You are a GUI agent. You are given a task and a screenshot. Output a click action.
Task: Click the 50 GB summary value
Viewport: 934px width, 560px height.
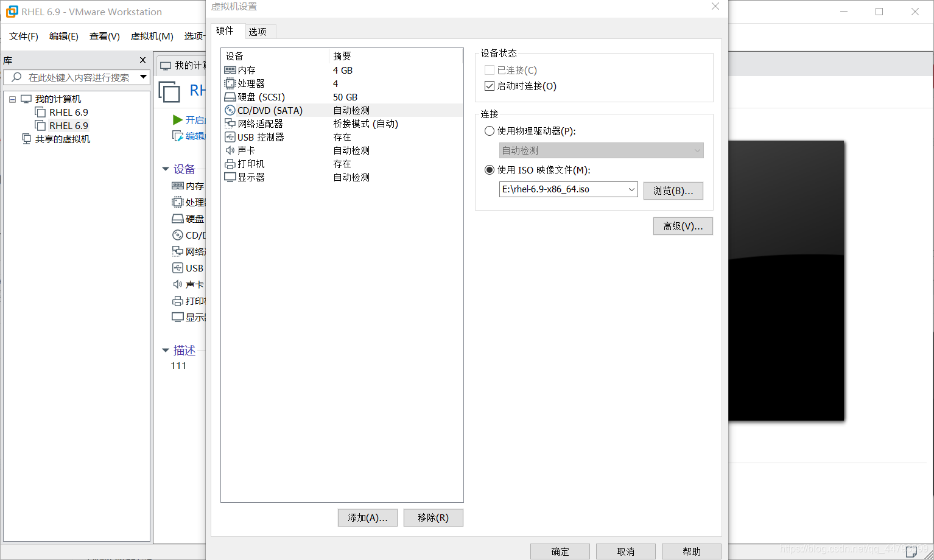point(345,97)
